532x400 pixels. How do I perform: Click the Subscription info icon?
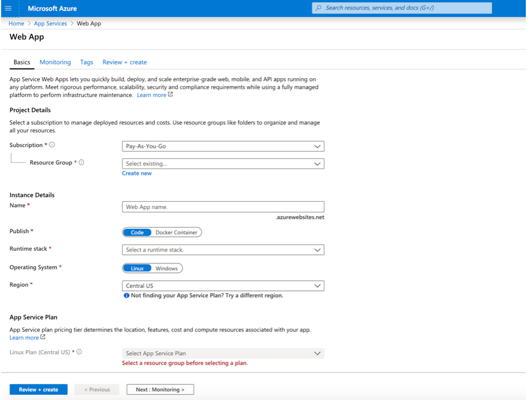(x=52, y=144)
